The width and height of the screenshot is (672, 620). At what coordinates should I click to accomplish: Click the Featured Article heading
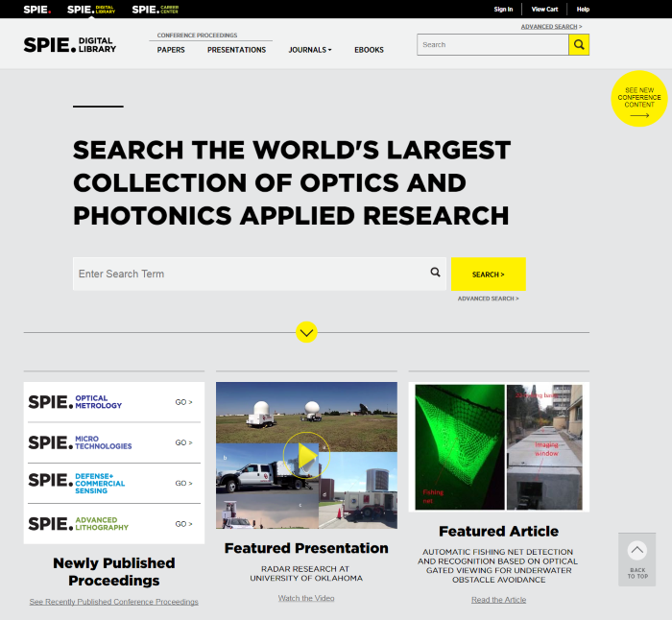(499, 532)
